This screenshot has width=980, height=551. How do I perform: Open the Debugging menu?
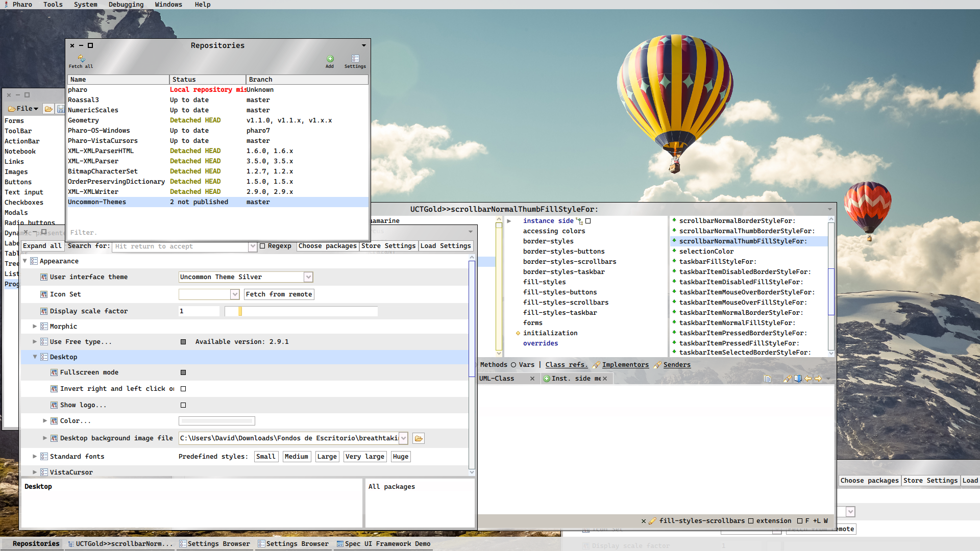(x=126, y=5)
